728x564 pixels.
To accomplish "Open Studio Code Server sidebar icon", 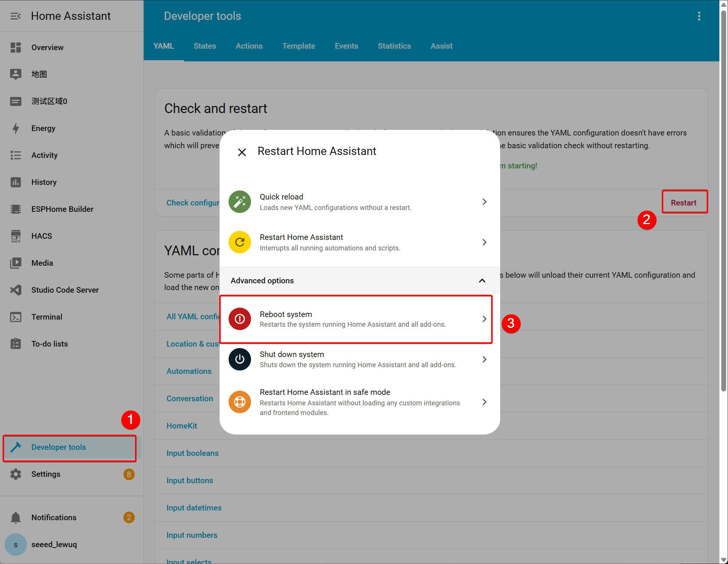I will (x=16, y=290).
